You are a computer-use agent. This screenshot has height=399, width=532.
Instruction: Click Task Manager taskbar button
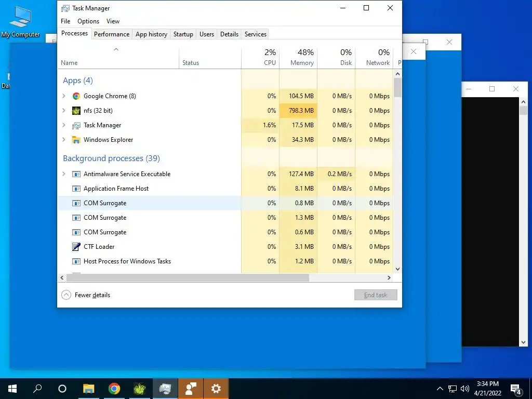point(165,389)
